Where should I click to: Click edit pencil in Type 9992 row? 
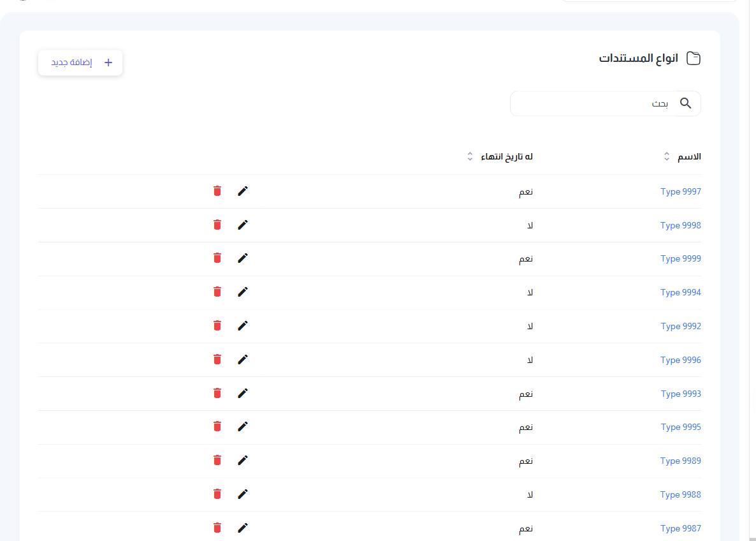click(x=242, y=326)
